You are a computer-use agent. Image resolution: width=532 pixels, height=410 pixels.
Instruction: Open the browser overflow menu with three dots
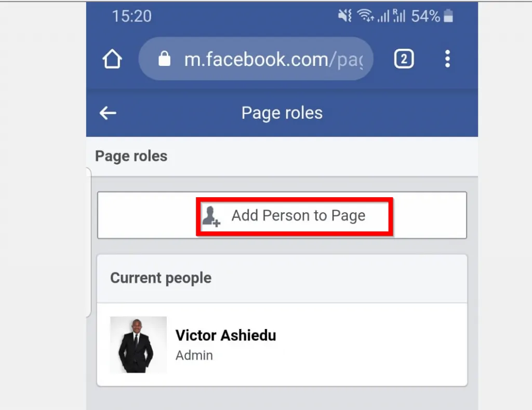point(447,59)
